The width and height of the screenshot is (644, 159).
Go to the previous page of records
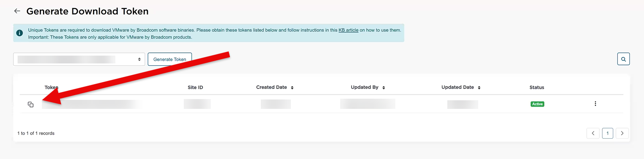(x=593, y=133)
